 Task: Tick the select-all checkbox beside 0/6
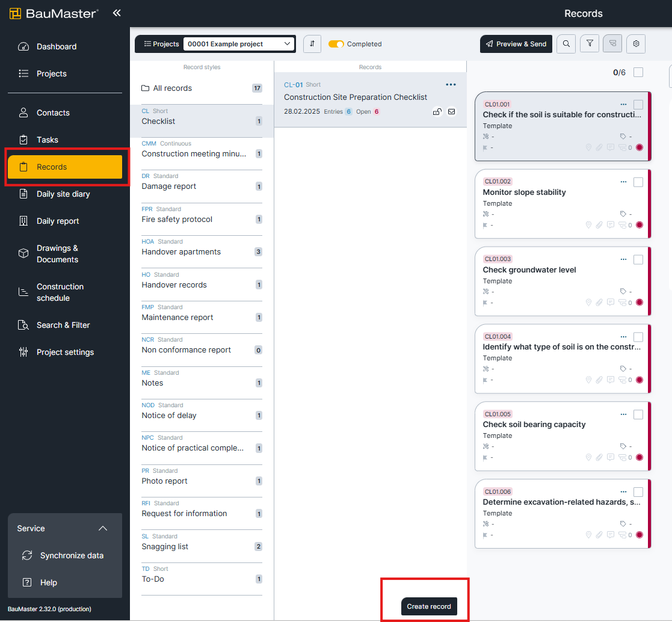pos(638,72)
